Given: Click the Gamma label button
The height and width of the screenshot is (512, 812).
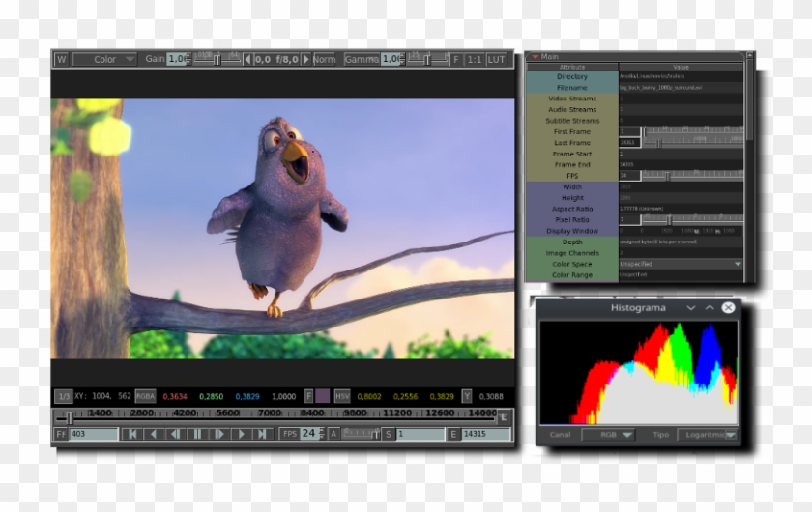Looking at the screenshot, I should tap(361, 60).
